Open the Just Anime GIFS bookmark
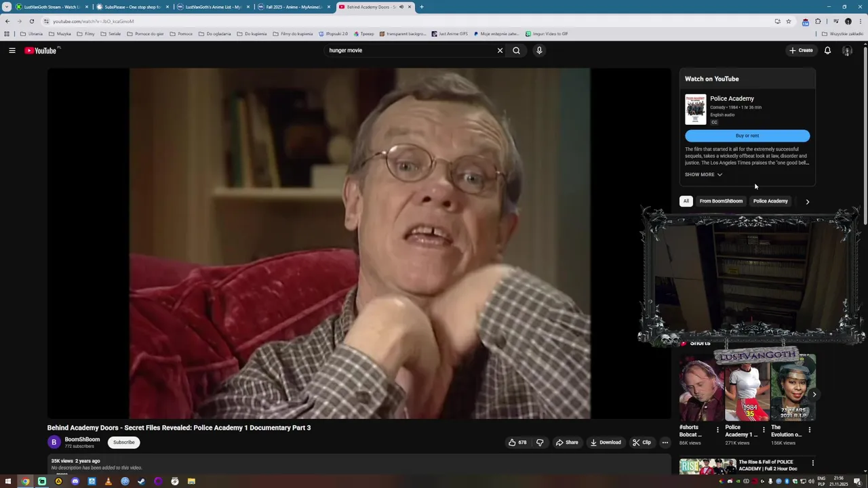The height and width of the screenshot is (488, 868). point(449,33)
